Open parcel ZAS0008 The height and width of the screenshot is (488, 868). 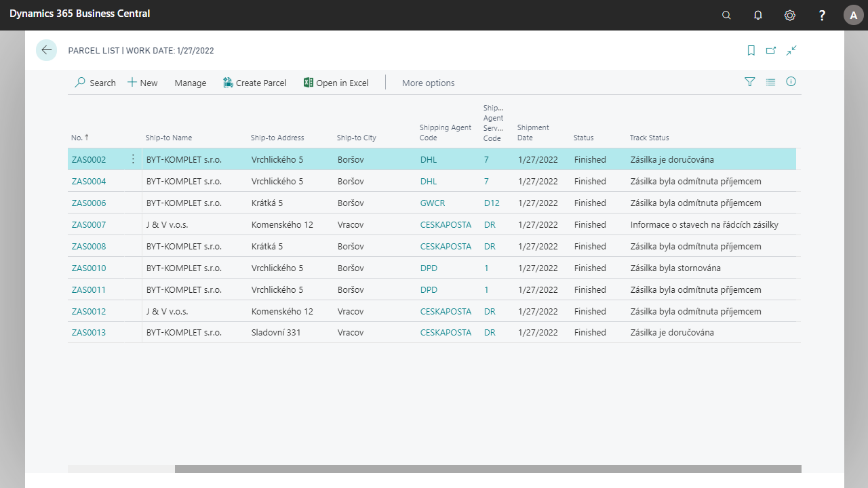tap(89, 247)
